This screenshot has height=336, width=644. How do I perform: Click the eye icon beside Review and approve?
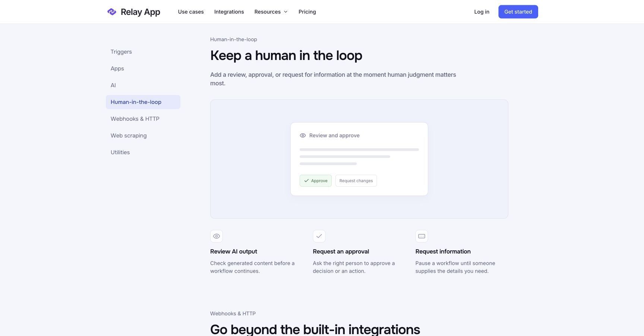[303, 136]
